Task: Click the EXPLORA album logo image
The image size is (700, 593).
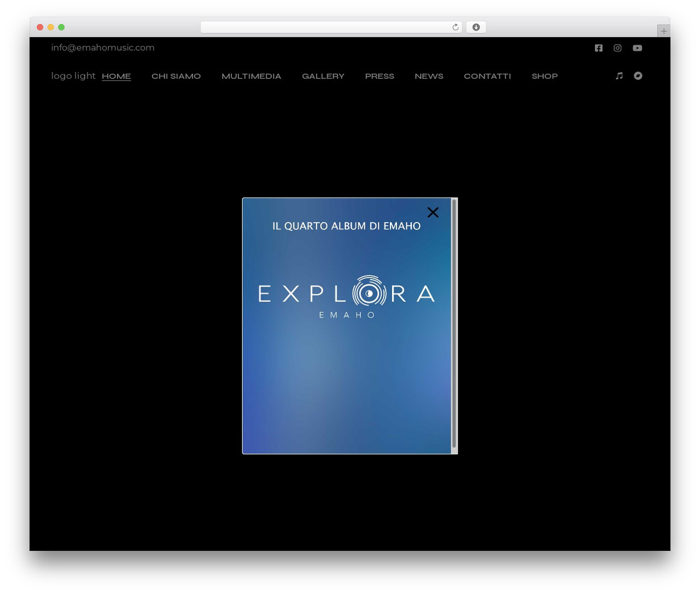Action: 347,296
